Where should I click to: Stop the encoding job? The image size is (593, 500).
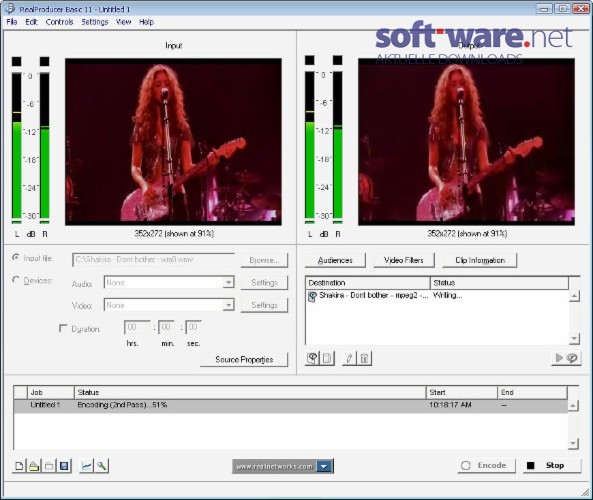552,466
